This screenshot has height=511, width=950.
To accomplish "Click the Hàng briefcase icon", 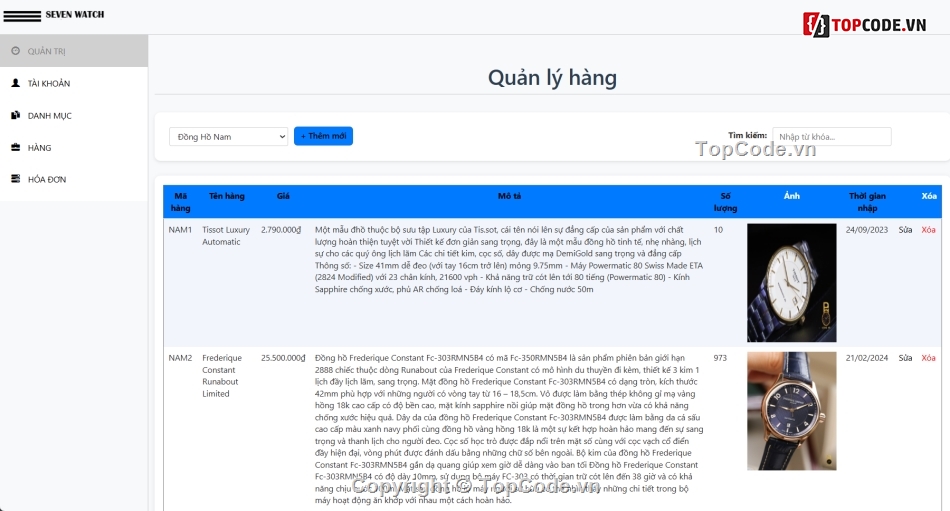I will (x=15, y=147).
